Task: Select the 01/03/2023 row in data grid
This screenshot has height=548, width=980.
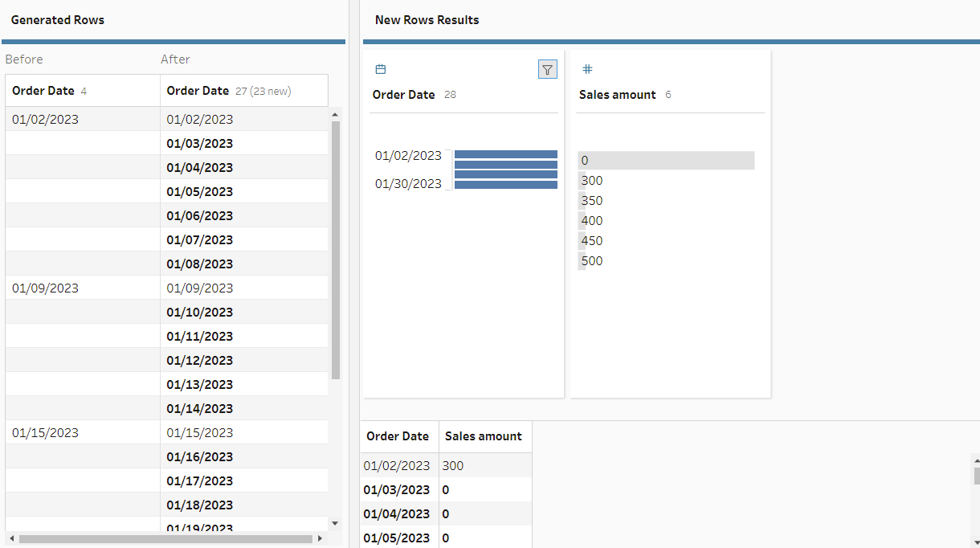Action: point(396,489)
